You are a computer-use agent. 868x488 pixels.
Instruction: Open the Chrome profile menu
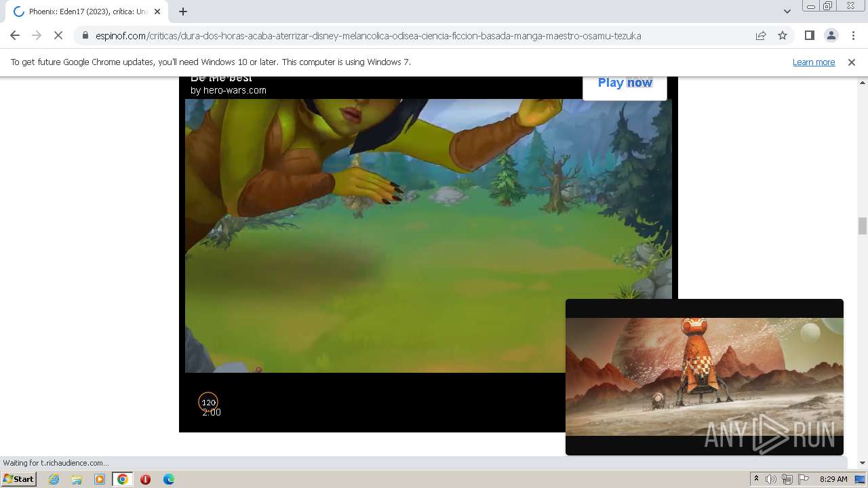[x=831, y=35]
